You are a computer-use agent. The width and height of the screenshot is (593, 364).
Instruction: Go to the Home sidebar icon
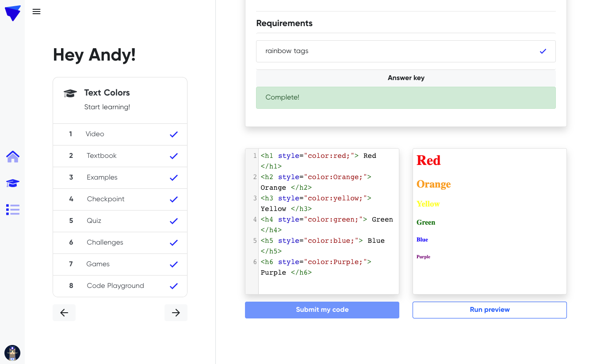click(x=13, y=157)
